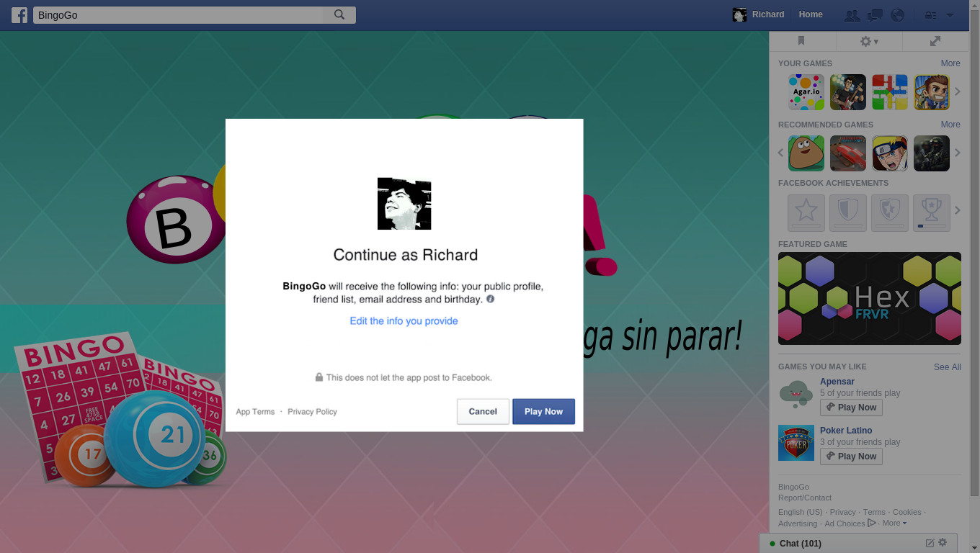The image size is (980, 553).
Task: Open App Terms link in dialog
Action: pyautogui.click(x=255, y=412)
